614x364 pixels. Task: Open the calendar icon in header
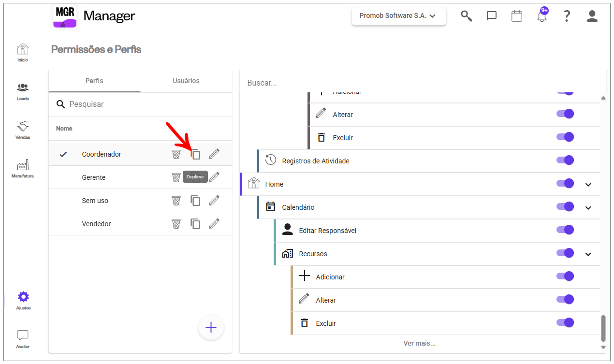tap(517, 16)
